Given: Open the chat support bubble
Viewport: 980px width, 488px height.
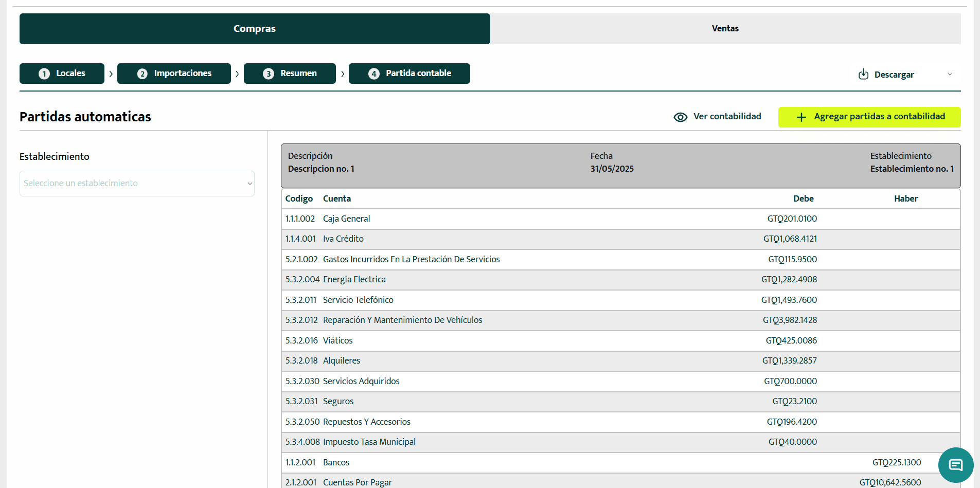Looking at the screenshot, I should tap(955, 464).
